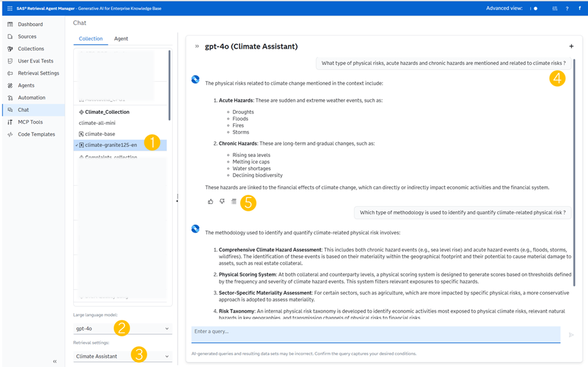Open the Large language model dropdown
The height and width of the screenshot is (367, 588).
point(123,328)
